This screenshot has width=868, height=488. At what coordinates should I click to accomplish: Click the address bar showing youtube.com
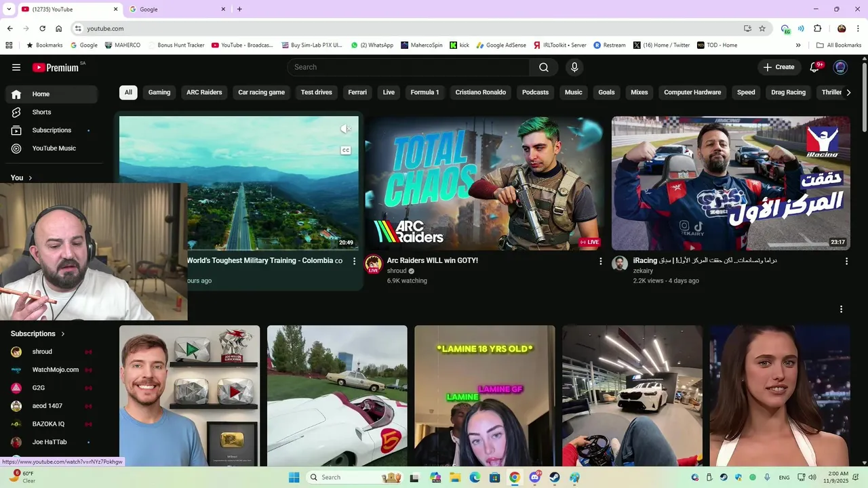407,28
